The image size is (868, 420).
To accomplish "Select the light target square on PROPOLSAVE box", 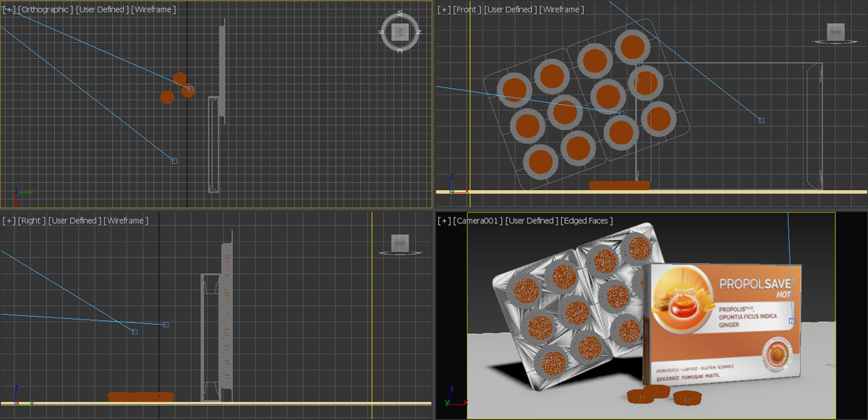I will pyautogui.click(x=791, y=320).
